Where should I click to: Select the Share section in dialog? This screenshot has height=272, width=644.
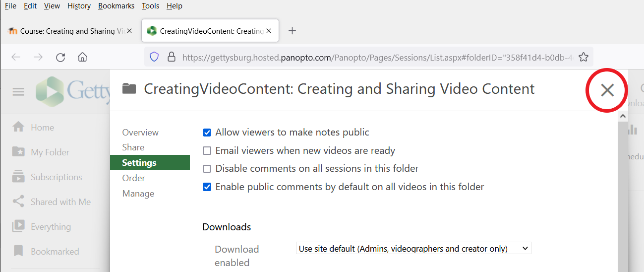pos(133,147)
